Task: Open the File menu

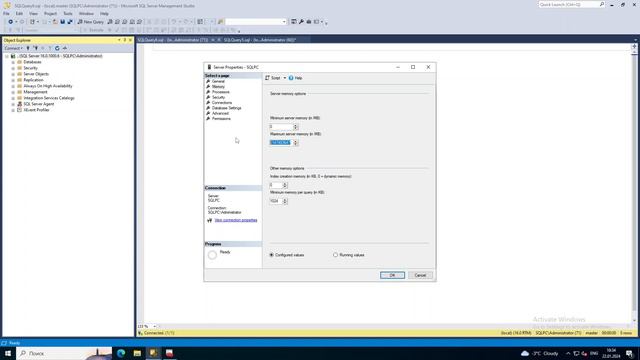Action: tap(6, 13)
